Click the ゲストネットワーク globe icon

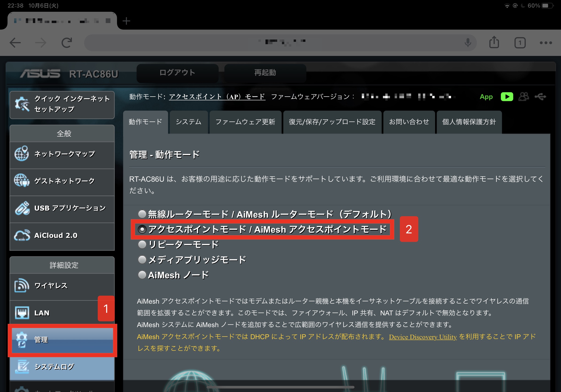pyautogui.click(x=22, y=180)
